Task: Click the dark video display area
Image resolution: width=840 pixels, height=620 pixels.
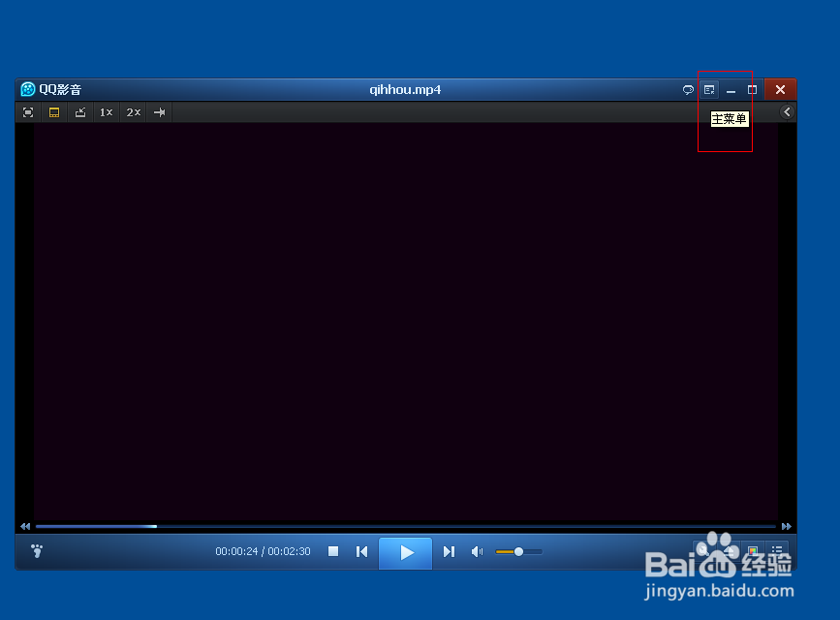Action: pyautogui.click(x=406, y=322)
